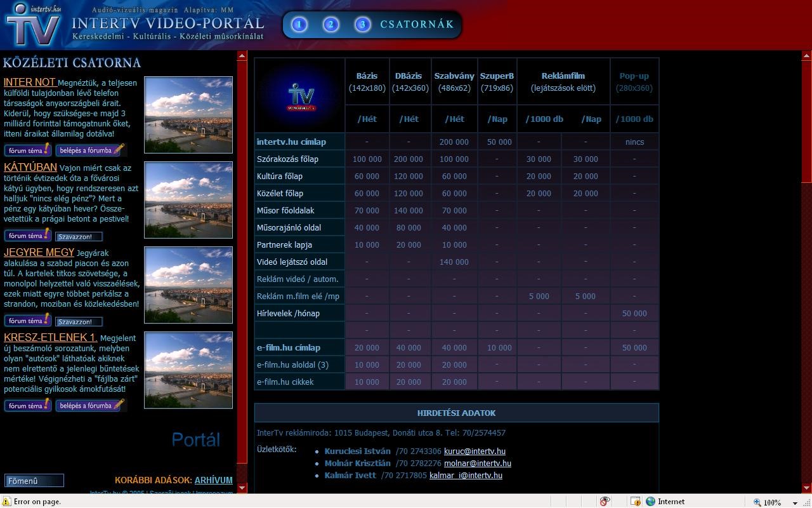Email kalmar_i@intertv.hu link

coord(466,476)
